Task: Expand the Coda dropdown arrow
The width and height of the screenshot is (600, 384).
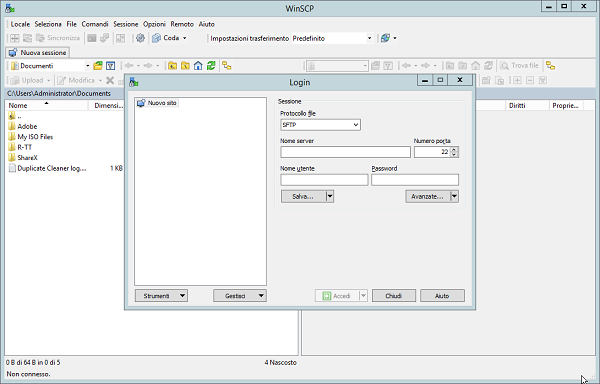Action: point(184,38)
